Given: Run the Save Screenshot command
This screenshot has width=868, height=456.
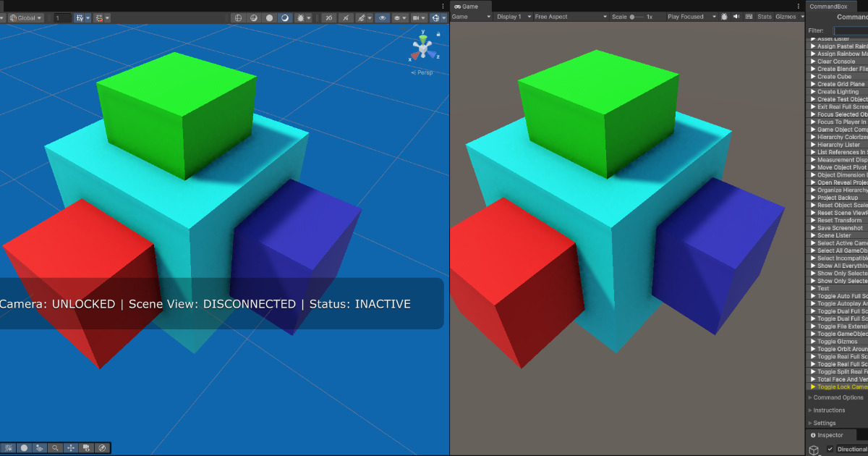Looking at the screenshot, I should point(839,227).
